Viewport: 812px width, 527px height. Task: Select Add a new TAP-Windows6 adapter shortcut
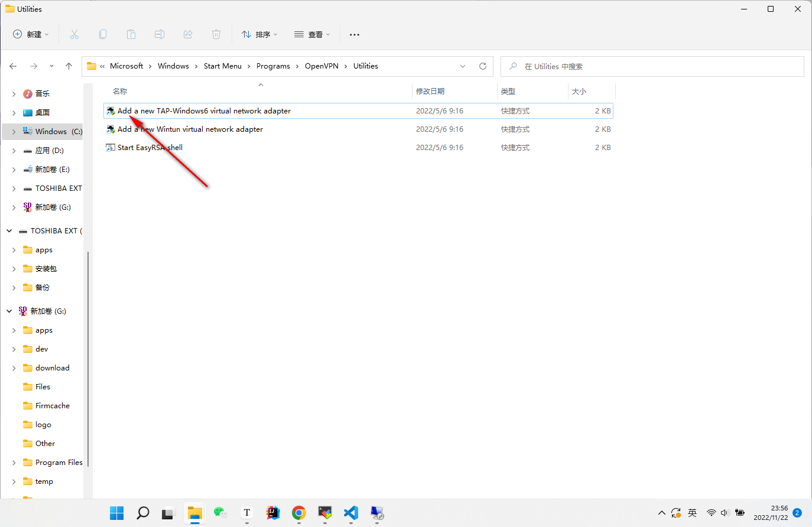pyautogui.click(x=358, y=110)
